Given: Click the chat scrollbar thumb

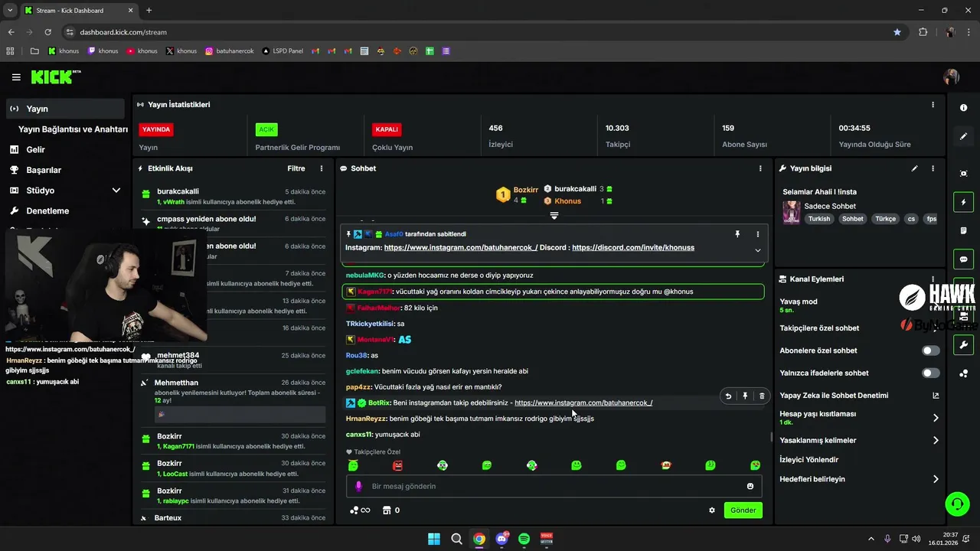Looking at the screenshot, I should [x=771, y=437].
